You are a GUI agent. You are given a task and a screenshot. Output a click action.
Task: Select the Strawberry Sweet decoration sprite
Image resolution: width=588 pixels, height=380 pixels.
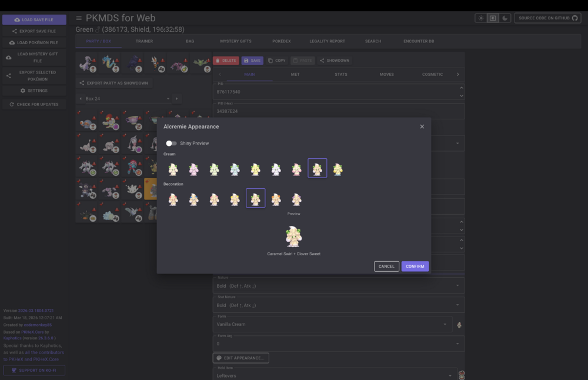click(173, 199)
